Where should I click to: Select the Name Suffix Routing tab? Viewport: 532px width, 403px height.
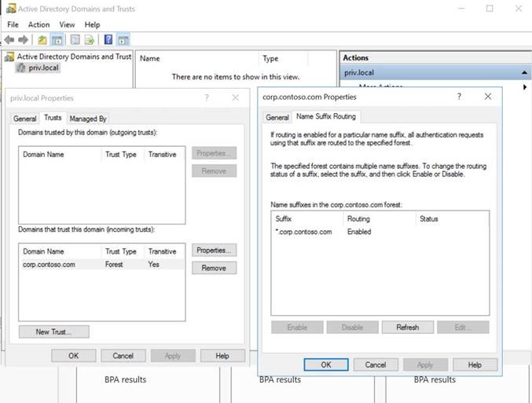tap(326, 116)
